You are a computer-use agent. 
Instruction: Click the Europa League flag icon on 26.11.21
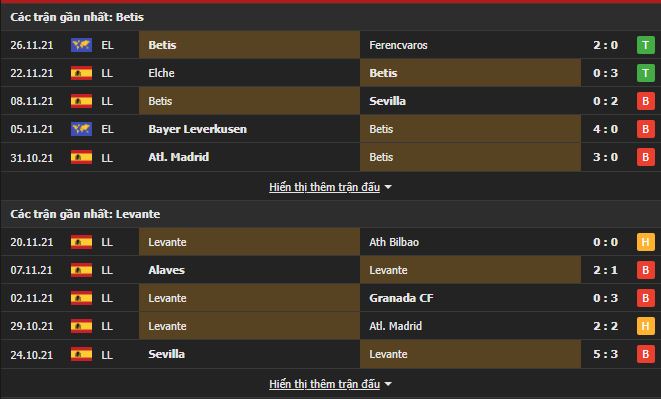(81, 45)
